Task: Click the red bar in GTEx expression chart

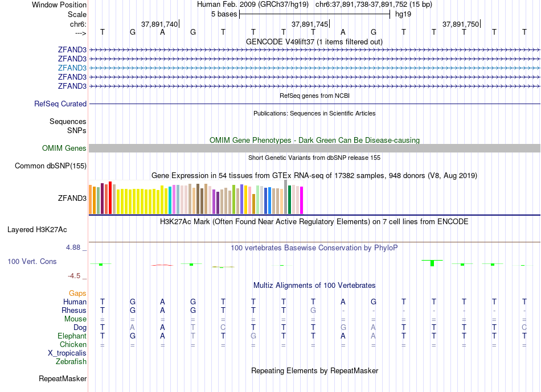Action: [110, 198]
